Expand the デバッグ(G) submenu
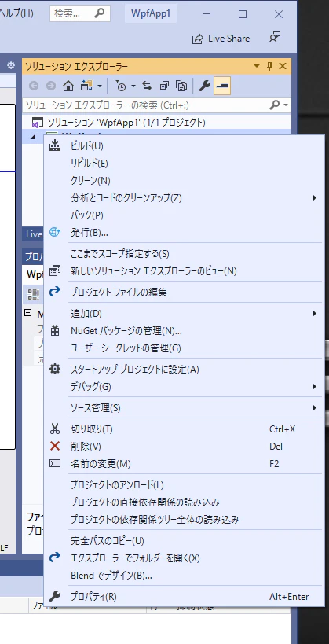329x644 pixels. click(315, 387)
